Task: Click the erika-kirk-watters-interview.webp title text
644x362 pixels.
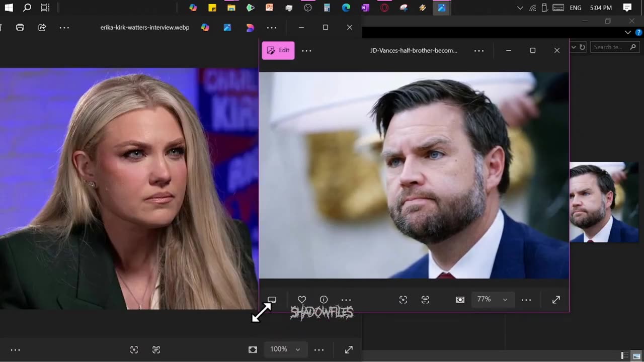Action: tap(145, 28)
